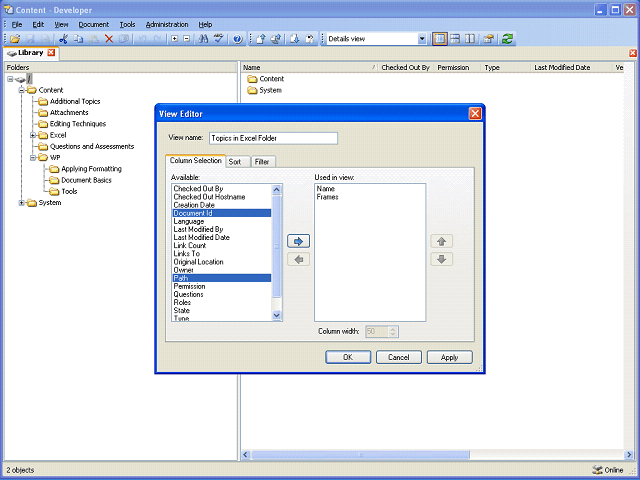
Task: Click the Expand all plus icon
Action: [175, 39]
